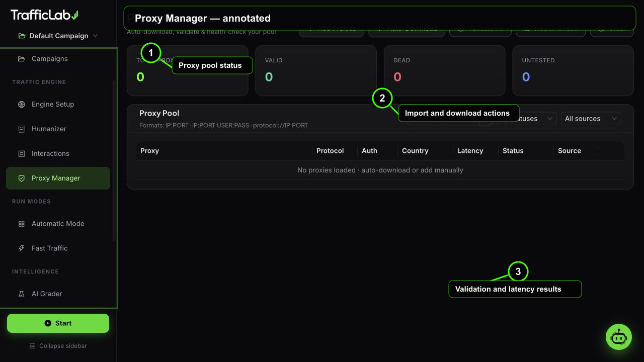This screenshot has height=362, width=644.
Task: Switch to Automatic Mode
Action: click(58, 224)
